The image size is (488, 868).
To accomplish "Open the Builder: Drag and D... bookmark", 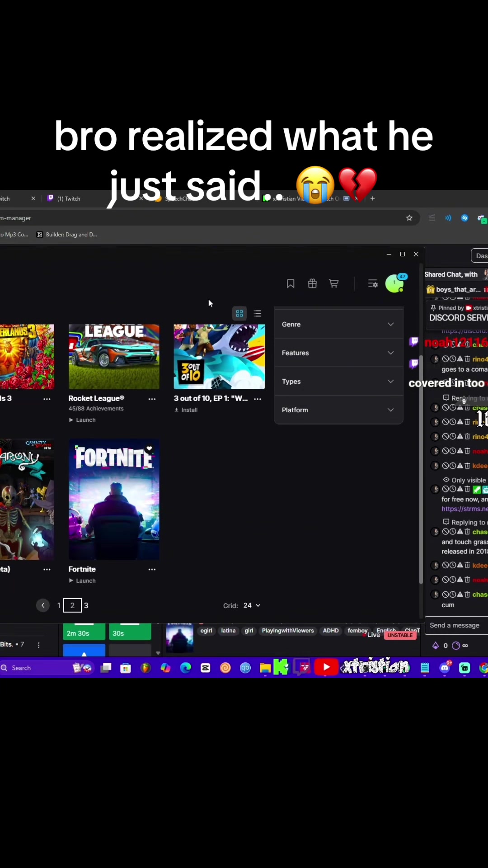I will tap(67, 235).
